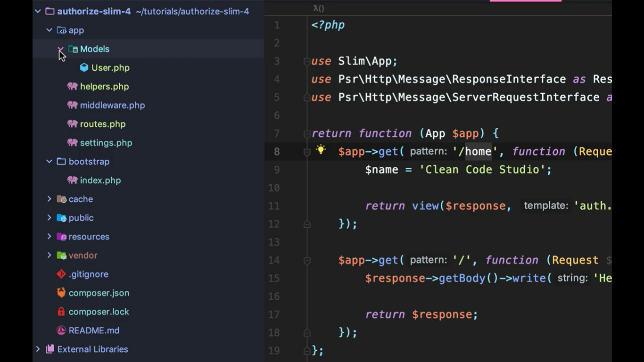The height and width of the screenshot is (362, 644).
Task: Click the composer.json file icon
Action: point(61,293)
